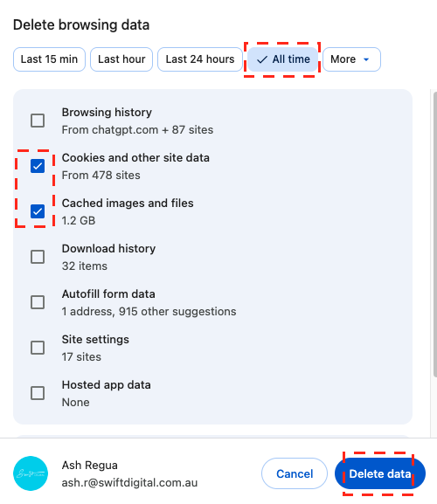Click the Cancel button
437x504 pixels.
[295, 473]
